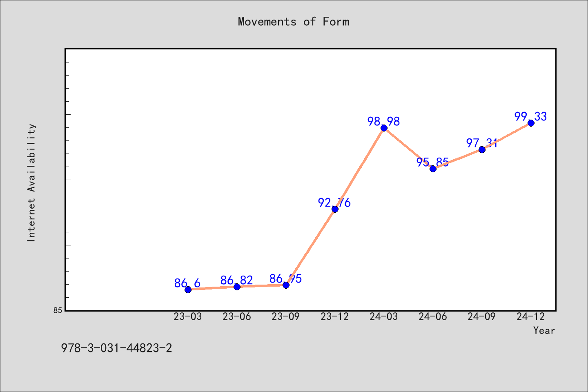
Task: Select the data point labeled 95.85
Action: (433, 169)
